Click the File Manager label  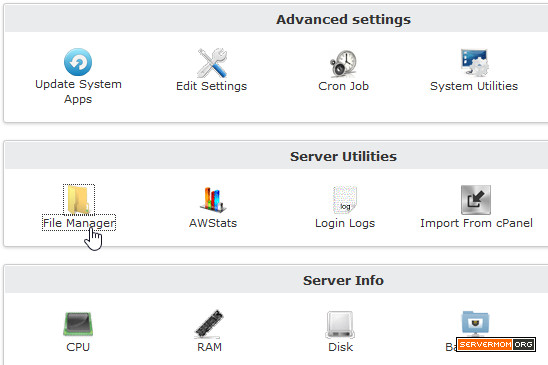pyautogui.click(x=79, y=223)
